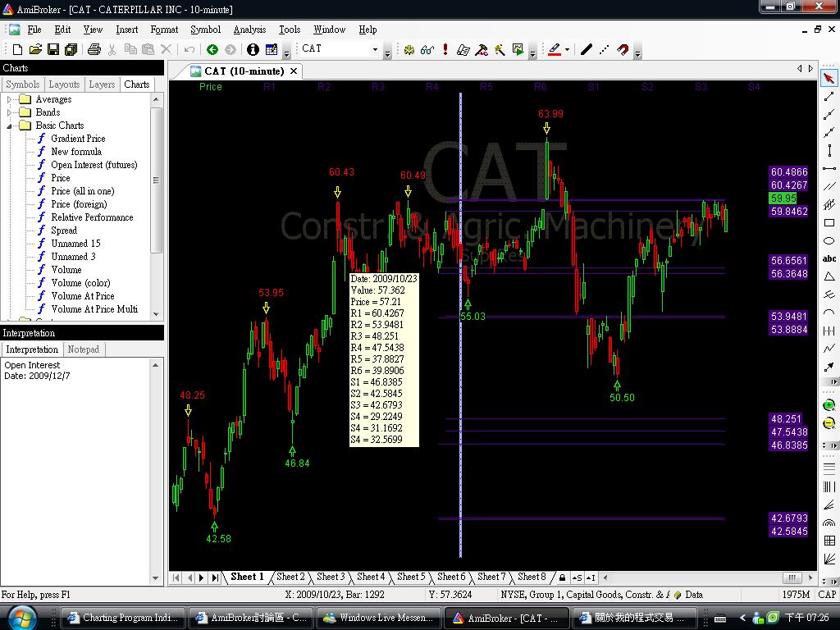
Task: Select the dotted line style icon
Action: (605, 50)
